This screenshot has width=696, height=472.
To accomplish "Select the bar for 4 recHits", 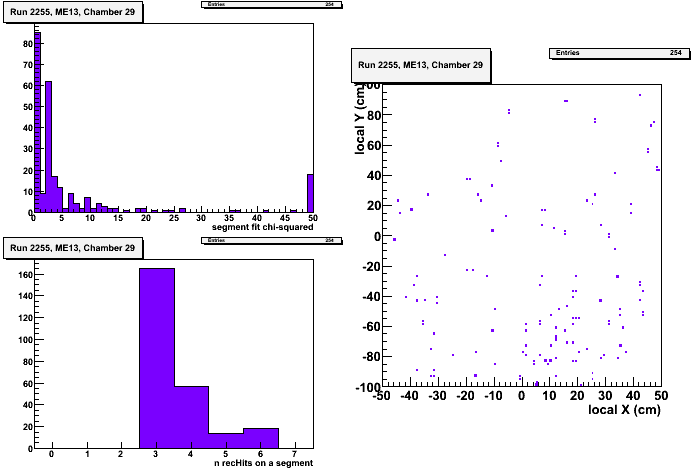I will 192,417.
